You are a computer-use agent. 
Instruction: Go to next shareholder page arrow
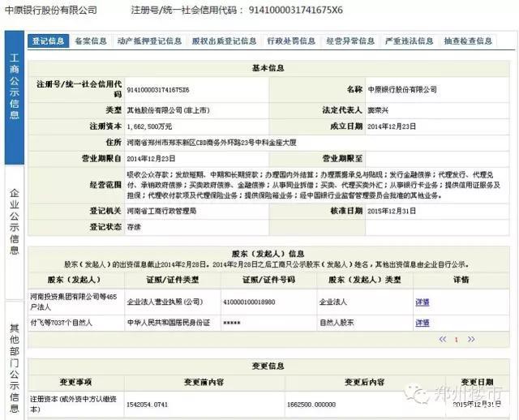[471, 339]
